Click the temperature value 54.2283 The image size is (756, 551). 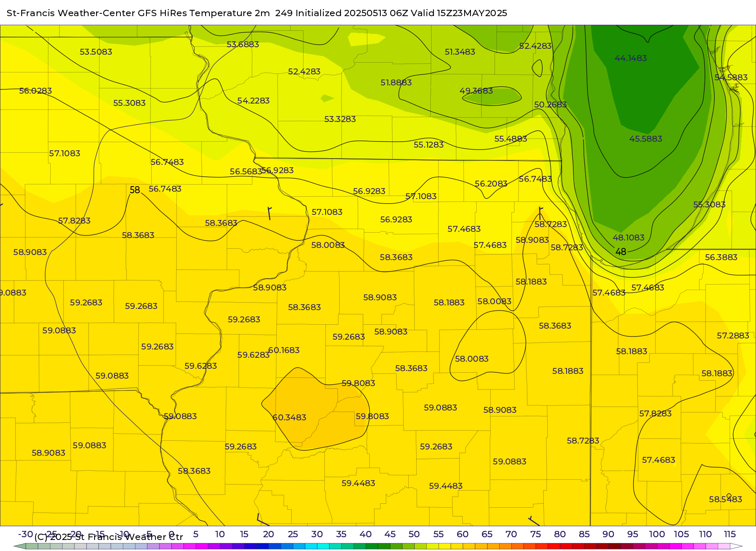[253, 101]
